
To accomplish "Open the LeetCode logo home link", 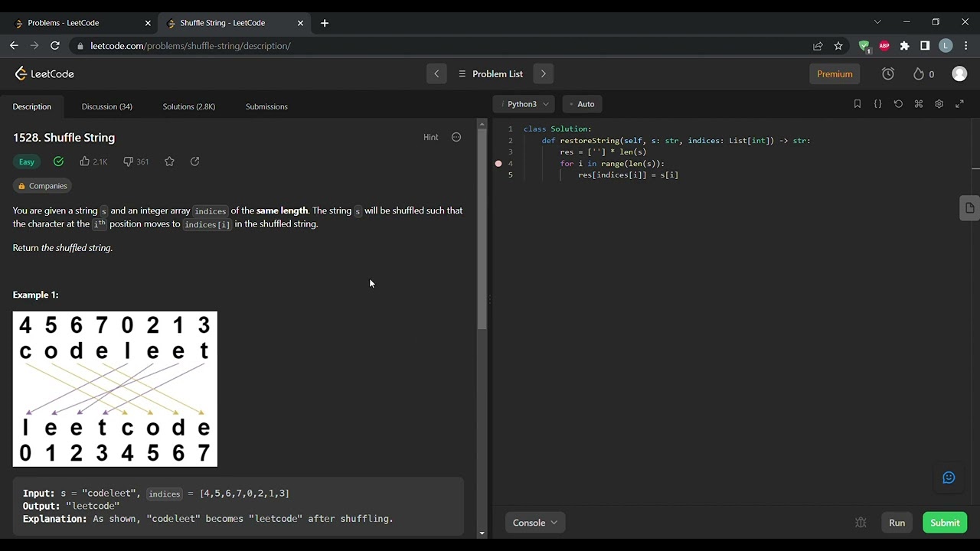I will pyautogui.click(x=44, y=73).
